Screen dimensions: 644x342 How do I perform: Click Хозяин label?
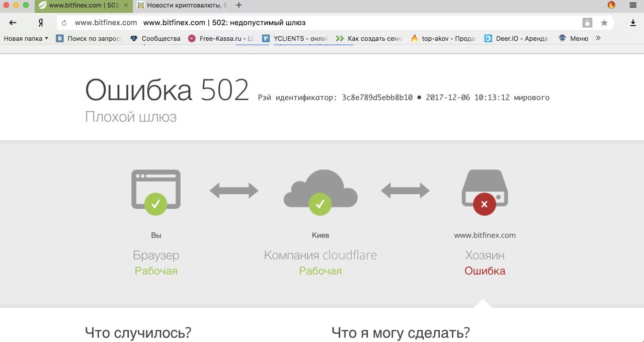(x=485, y=255)
